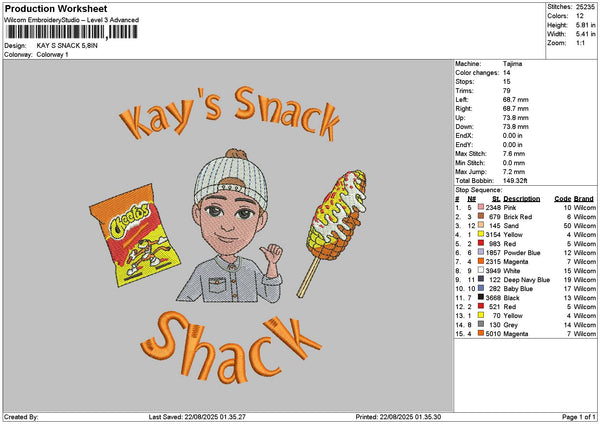
Task: Select the Stops value 15
Action: pyautogui.click(x=507, y=82)
